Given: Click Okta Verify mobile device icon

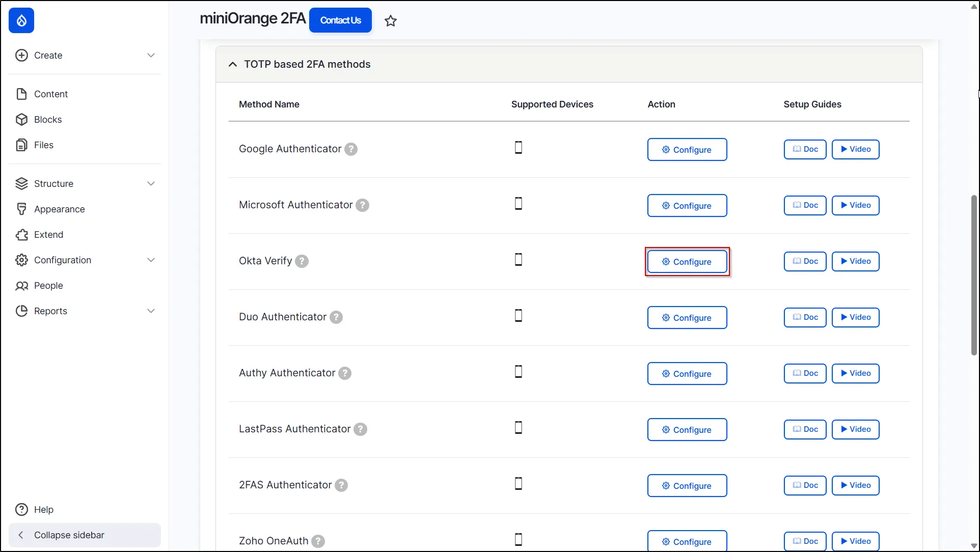Looking at the screenshot, I should coord(519,259).
